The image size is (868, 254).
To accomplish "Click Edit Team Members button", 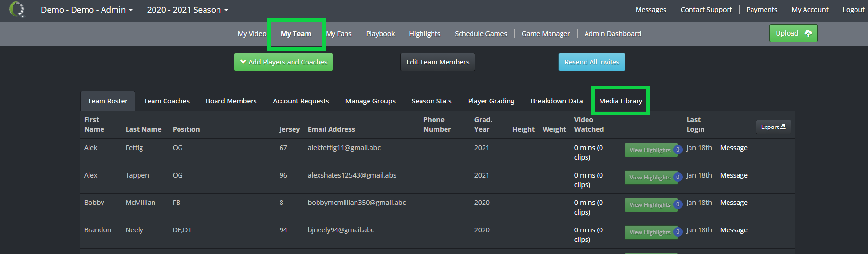I will pos(437,62).
